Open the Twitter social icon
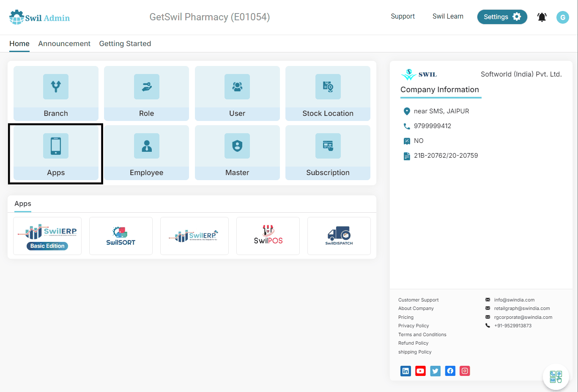The image size is (578, 392). coord(435,371)
